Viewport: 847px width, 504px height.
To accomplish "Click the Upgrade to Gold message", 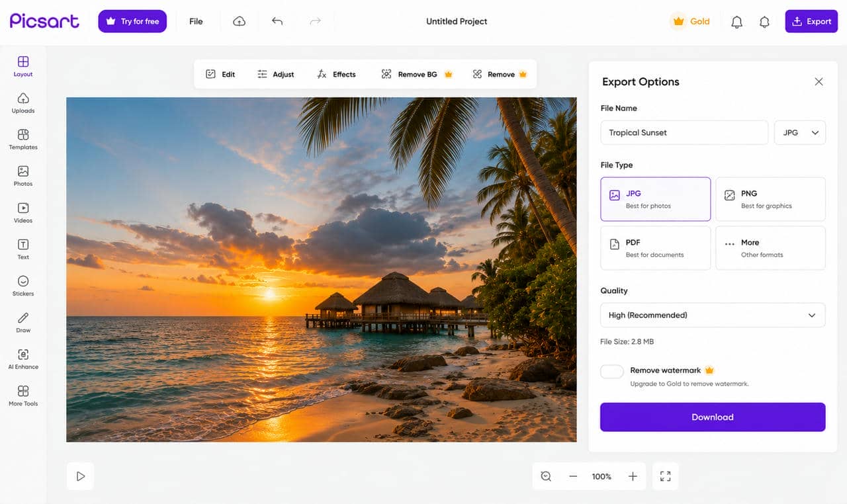I will (x=690, y=384).
